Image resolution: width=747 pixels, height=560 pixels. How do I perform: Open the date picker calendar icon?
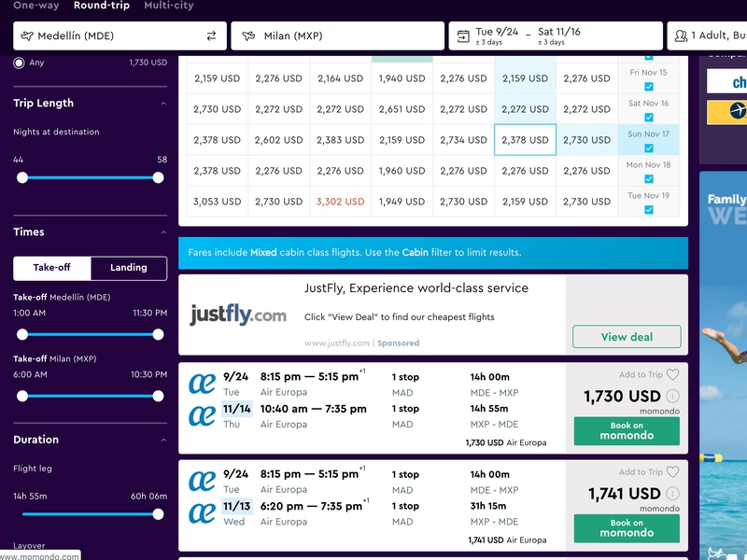[x=463, y=36]
